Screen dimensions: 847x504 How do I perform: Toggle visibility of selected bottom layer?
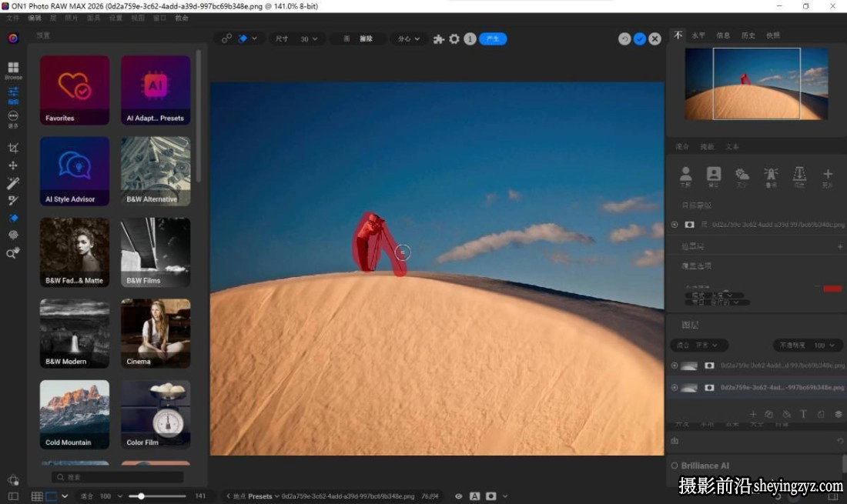point(675,388)
